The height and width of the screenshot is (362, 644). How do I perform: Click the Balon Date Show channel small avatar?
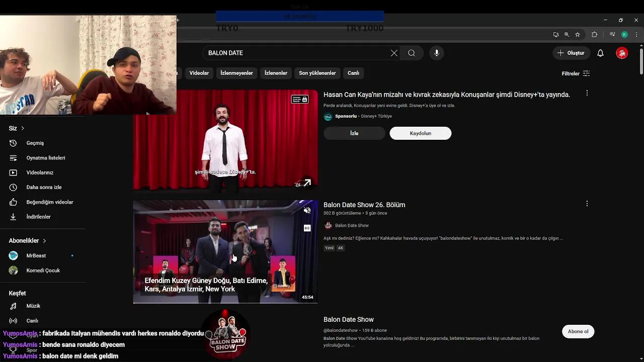pyautogui.click(x=328, y=225)
